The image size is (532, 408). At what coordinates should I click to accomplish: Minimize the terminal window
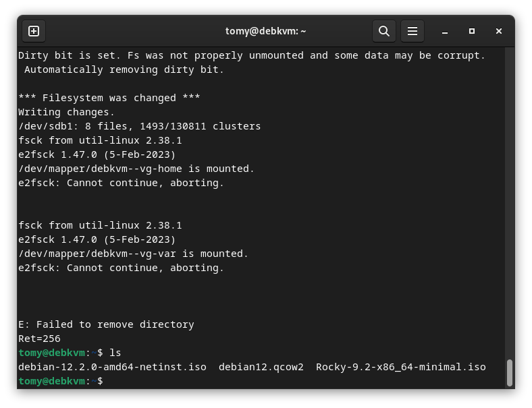[445, 31]
